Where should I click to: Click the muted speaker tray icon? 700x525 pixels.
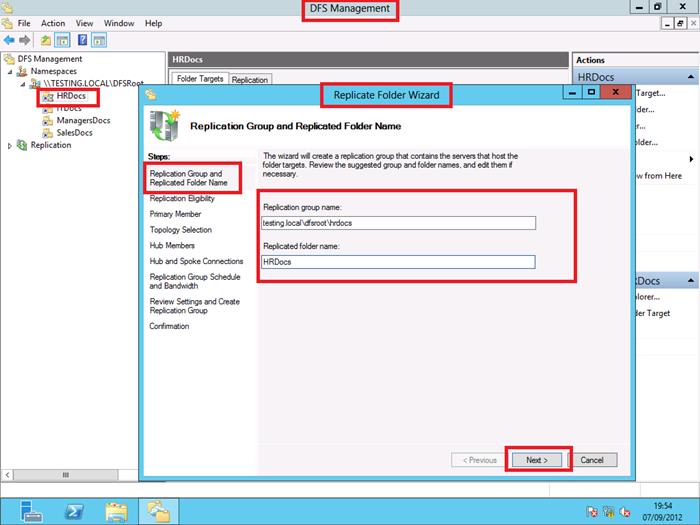pos(625,512)
